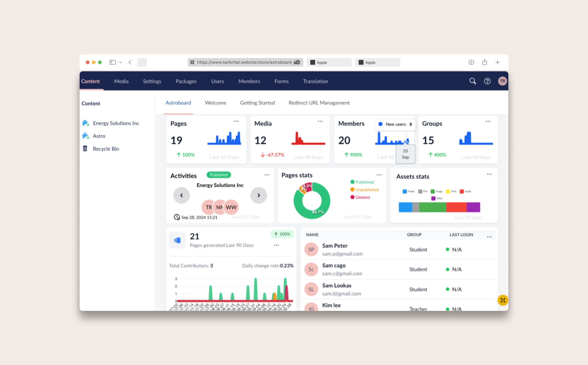Click the Safari share icon
Viewport: 588px width, 365px height.
click(484, 62)
